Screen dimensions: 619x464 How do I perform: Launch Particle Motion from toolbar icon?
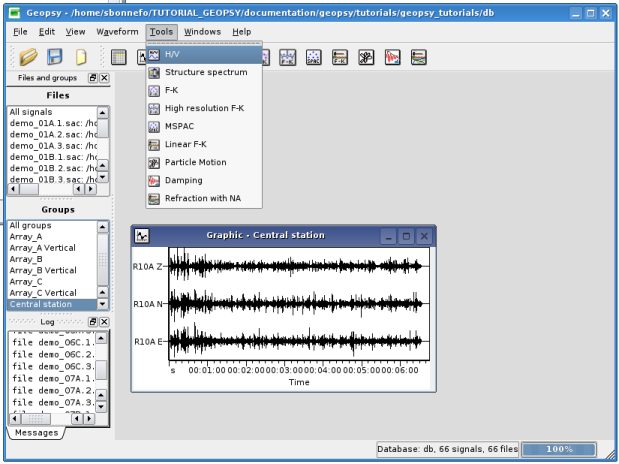[366, 57]
